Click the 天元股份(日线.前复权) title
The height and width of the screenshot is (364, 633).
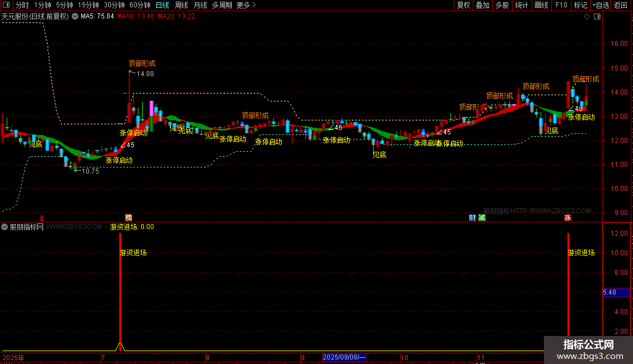point(35,17)
